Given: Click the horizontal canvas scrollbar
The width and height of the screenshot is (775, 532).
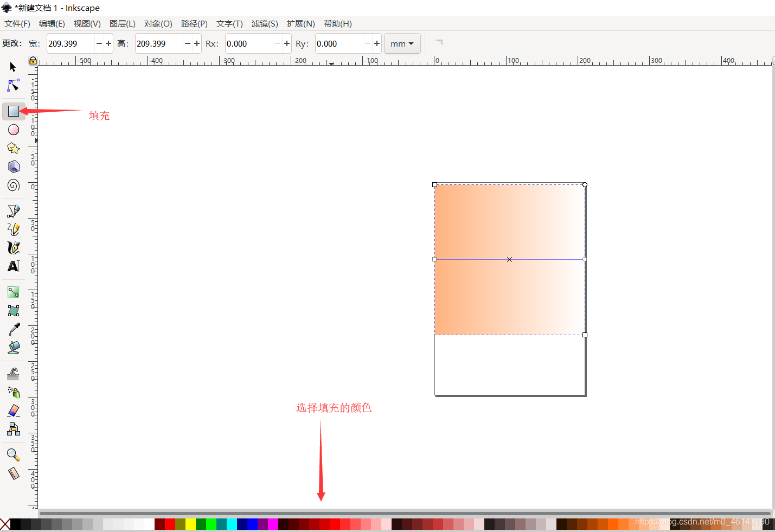Looking at the screenshot, I should (x=405, y=513).
